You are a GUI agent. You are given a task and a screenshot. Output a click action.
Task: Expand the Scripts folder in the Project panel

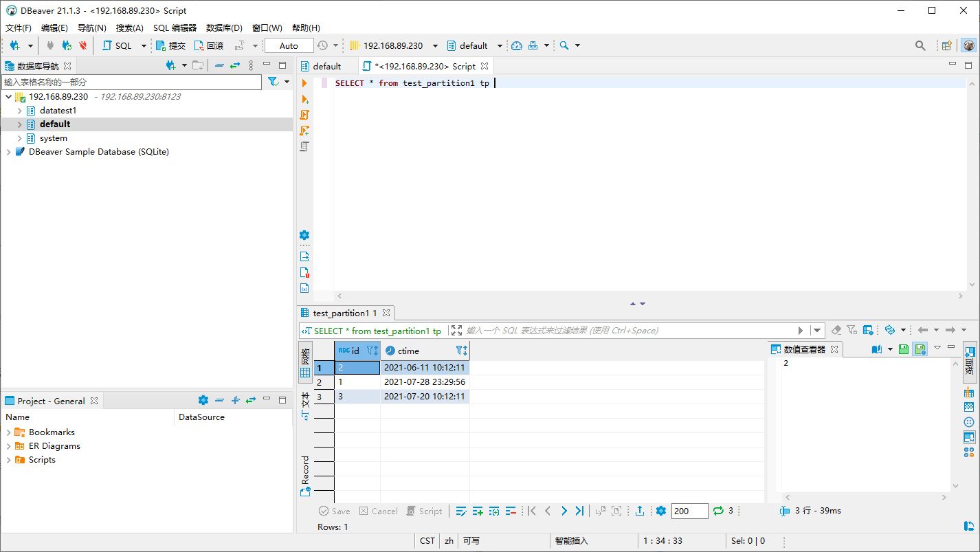tap(8, 460)
